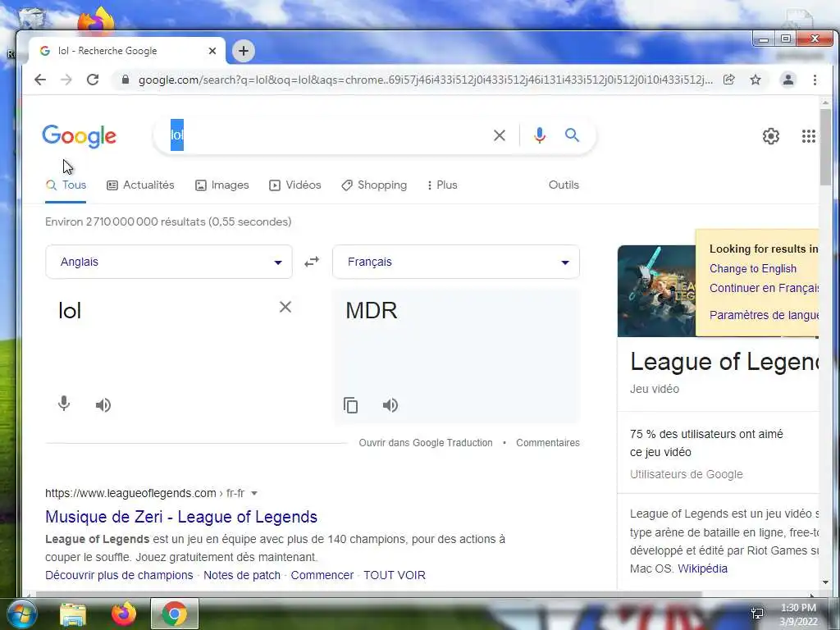
Task: Open Chrome three-dot menu
Action: (x=815, y=80)
